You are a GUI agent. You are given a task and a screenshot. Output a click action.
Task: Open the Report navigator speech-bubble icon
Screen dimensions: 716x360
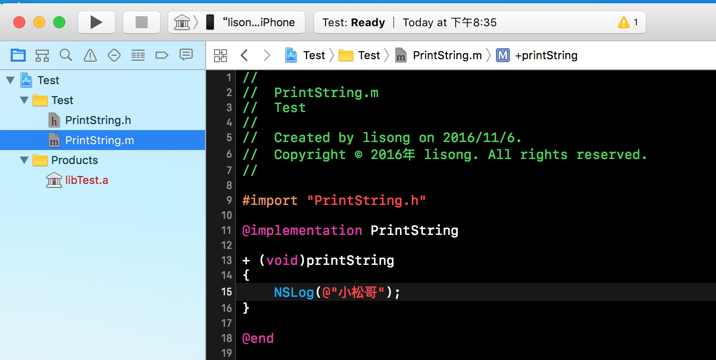pyautogui.click(x=186, y=55)
